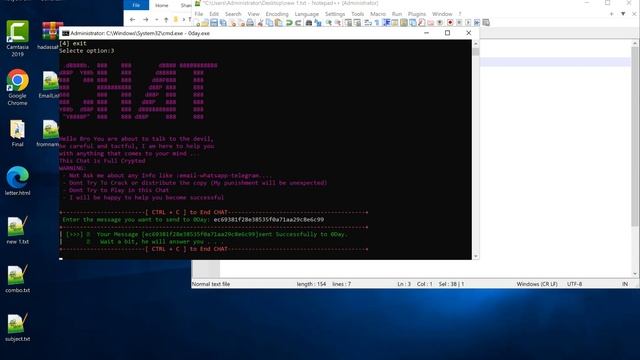Click Save Recorded Macro icon
640x360 pixels.
[485, 23]
